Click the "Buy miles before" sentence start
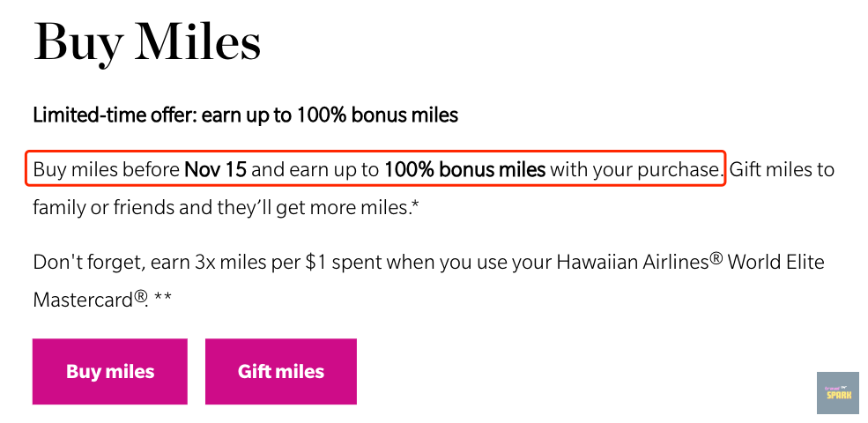Image resolution: width=868 pixels, height=423 pixels. (x=106, y=169)
